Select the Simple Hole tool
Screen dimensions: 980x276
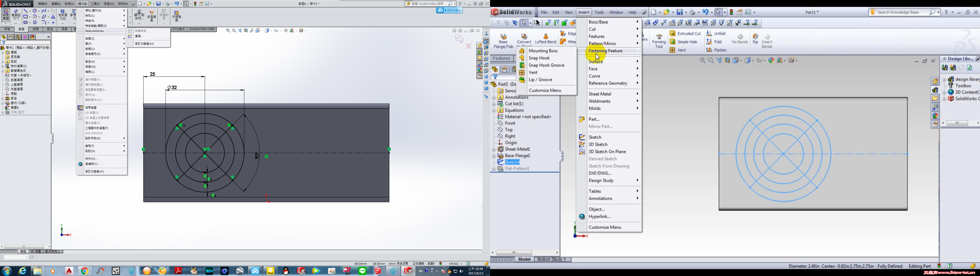tap(684, 42)
